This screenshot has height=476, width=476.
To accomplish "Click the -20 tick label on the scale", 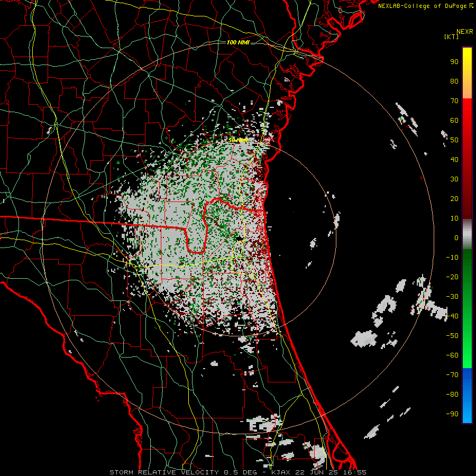I will click(x=452, y=277).
